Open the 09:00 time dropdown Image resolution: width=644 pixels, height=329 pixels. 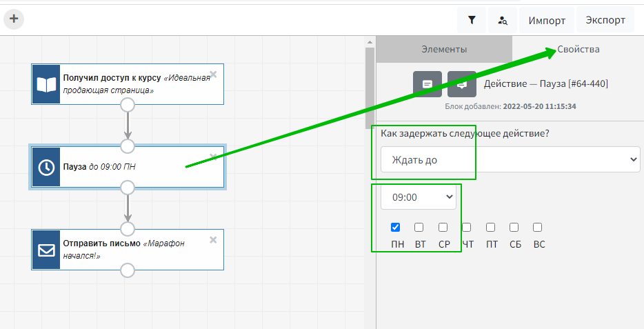point(418,197)
